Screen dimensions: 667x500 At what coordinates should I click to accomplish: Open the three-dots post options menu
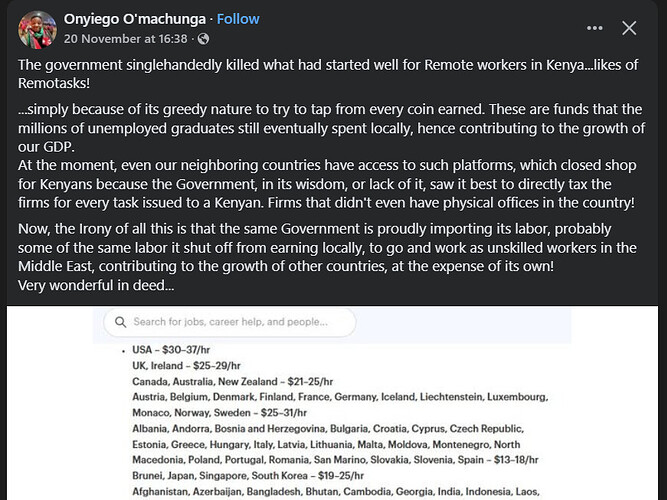[x=595, y=28]
